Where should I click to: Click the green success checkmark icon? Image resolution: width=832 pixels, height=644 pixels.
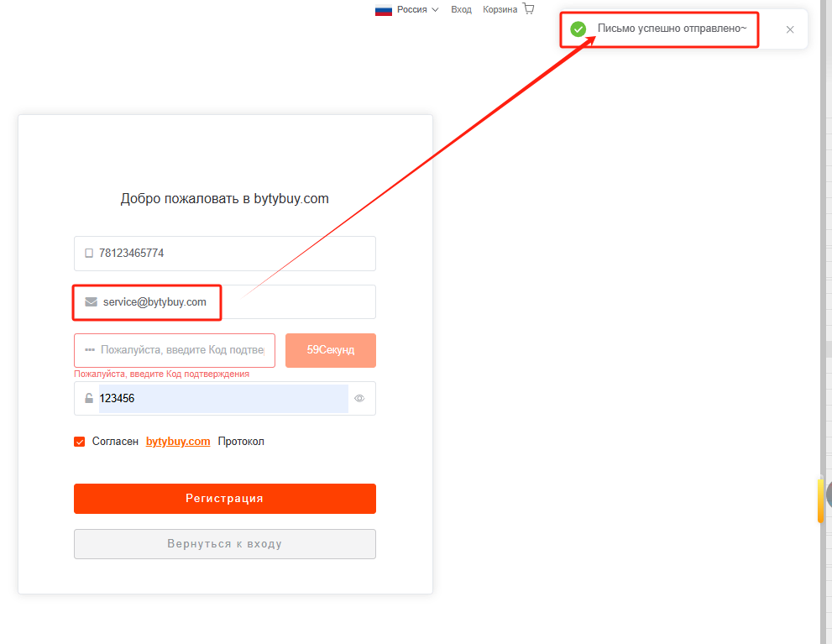click(578, 29)
